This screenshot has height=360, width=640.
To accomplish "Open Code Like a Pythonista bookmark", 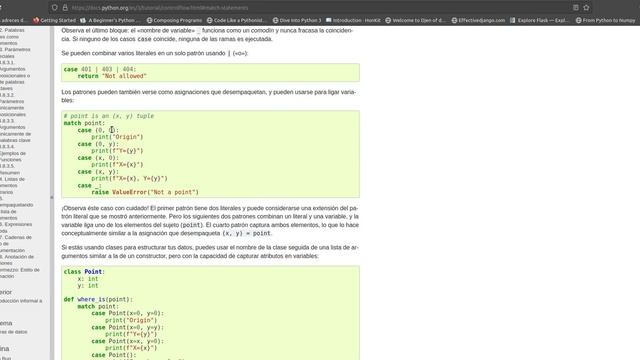I will (236, 20).
